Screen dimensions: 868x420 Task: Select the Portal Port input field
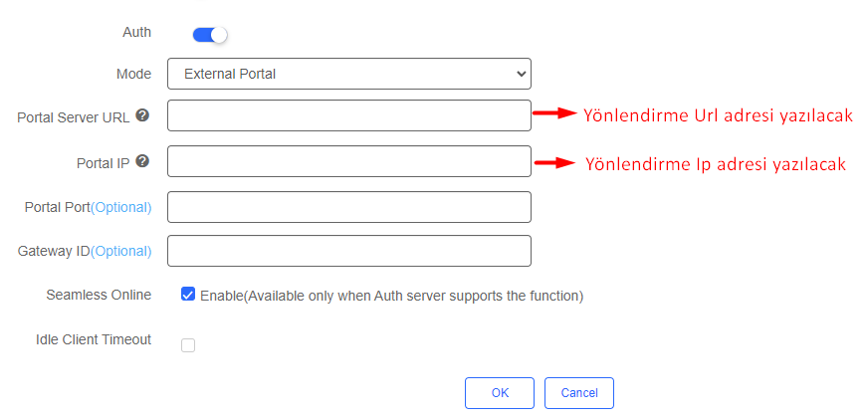pos(348,207)
